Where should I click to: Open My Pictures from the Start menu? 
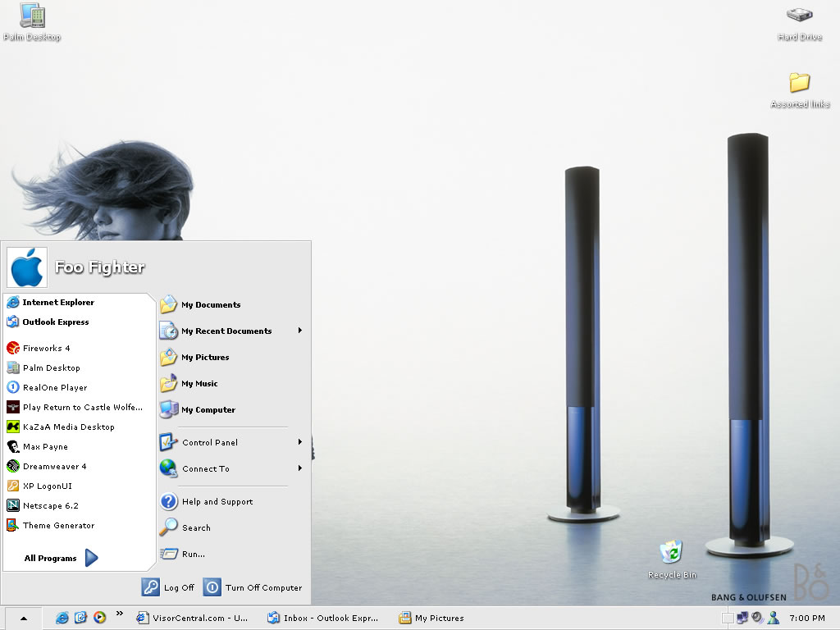(205, 358)
